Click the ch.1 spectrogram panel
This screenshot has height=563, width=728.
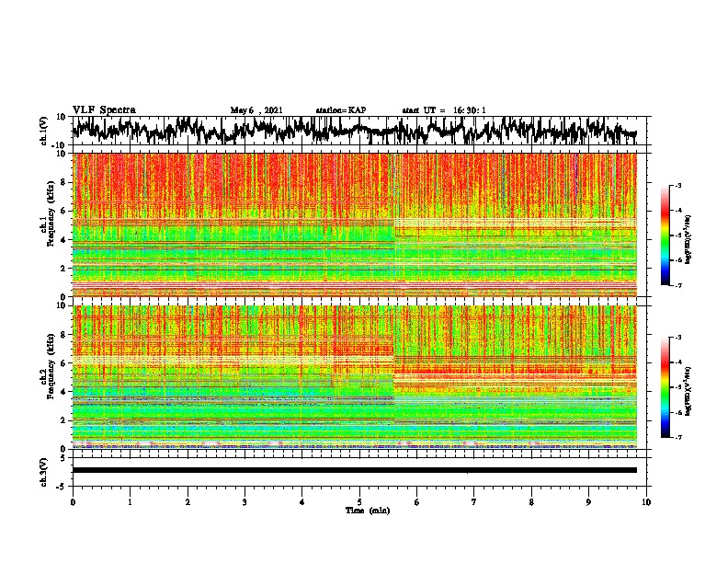(x=354, y=224)
